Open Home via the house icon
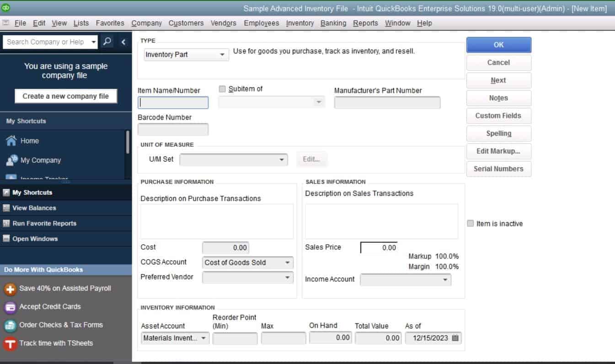 click(x=12, y=141)
